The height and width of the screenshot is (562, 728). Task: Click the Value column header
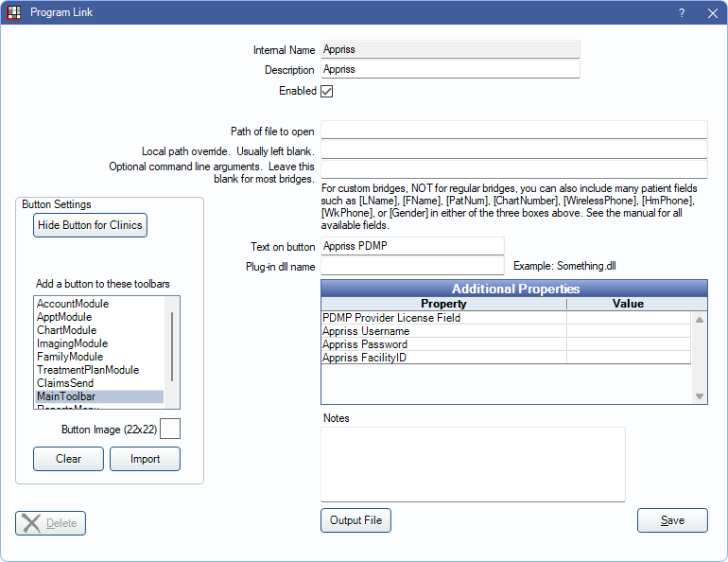click(x=628, y=304)
